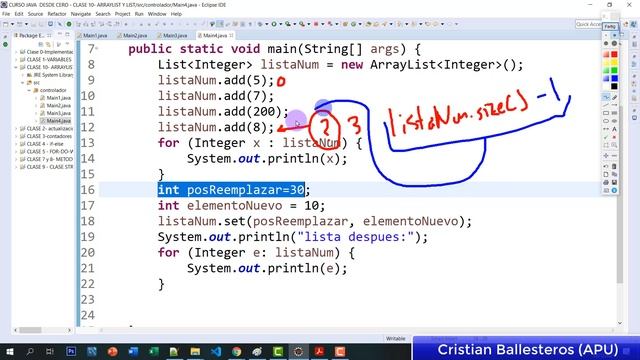Choose the larger pen size dot
This screenshot has width=640, height=360.
[614, 43]
